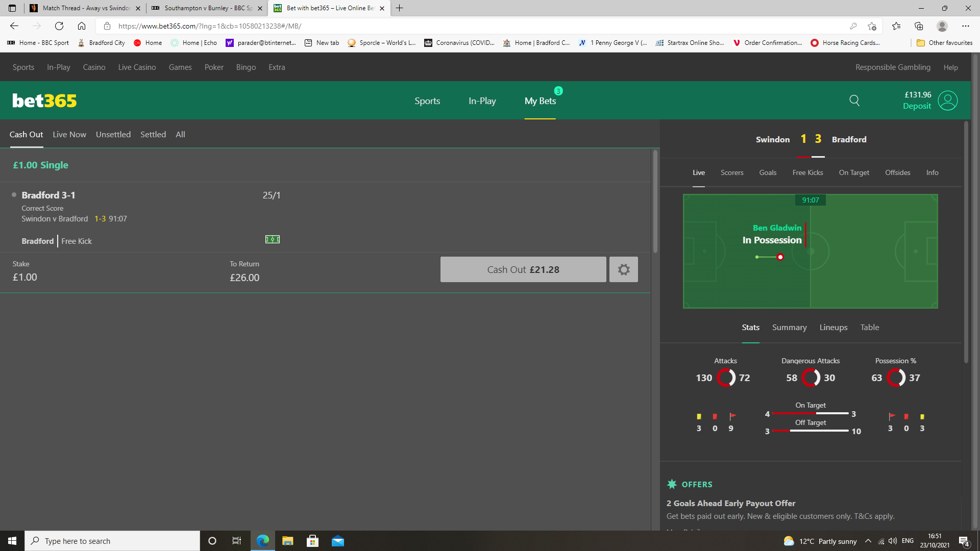Open Other favourites folder
The width and height of the screenshot is (980, 551).
[944, 43]
